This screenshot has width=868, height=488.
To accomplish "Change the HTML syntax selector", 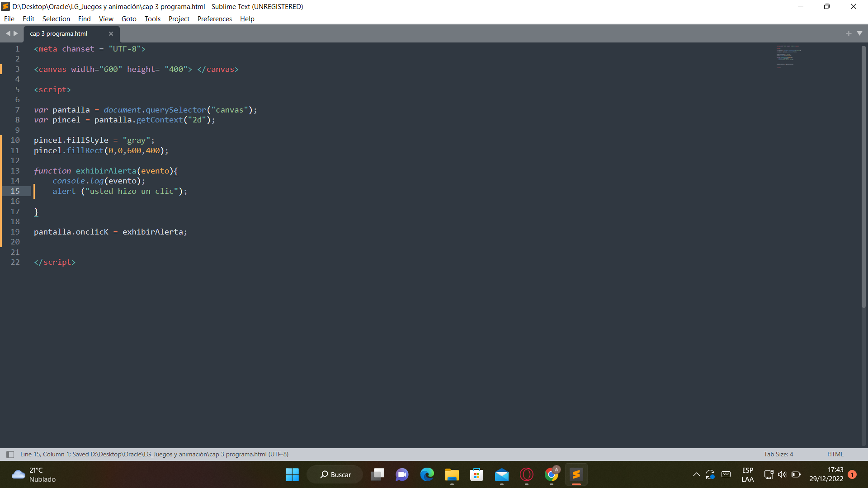I will (835, 455).
